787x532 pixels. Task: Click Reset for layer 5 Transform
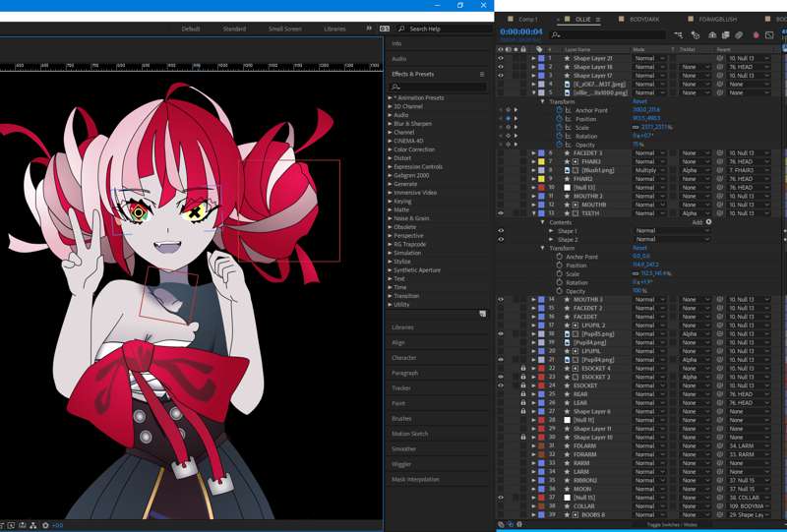[639, 101]
